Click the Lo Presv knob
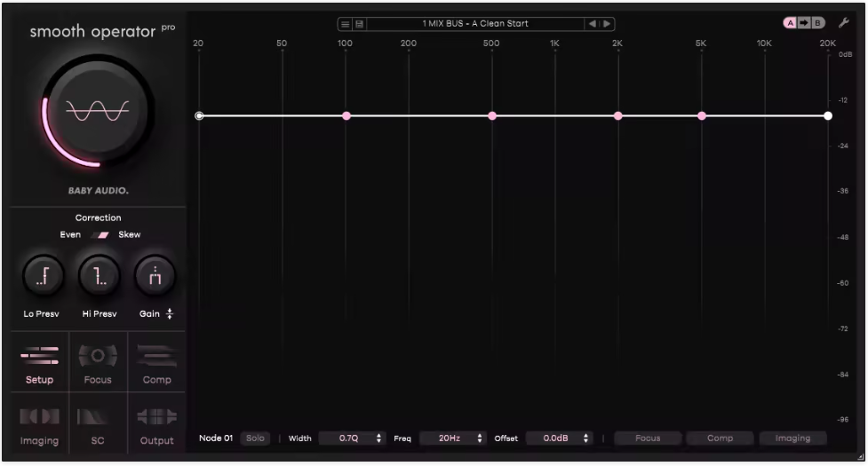This screenshot has width=868, height=466. tap(44, 275)
